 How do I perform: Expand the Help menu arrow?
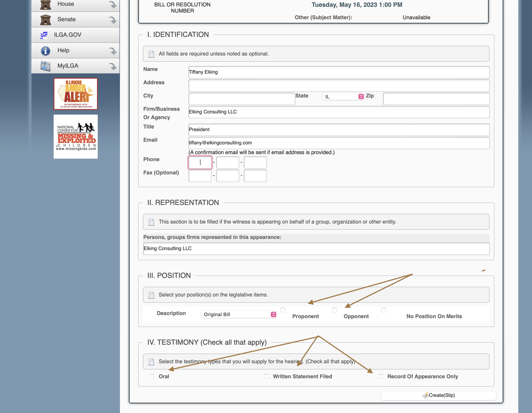click(x=112, y=51)
